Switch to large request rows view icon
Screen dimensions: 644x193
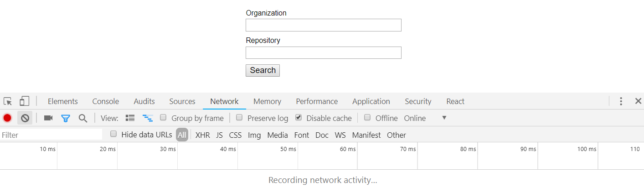(130, 118)
